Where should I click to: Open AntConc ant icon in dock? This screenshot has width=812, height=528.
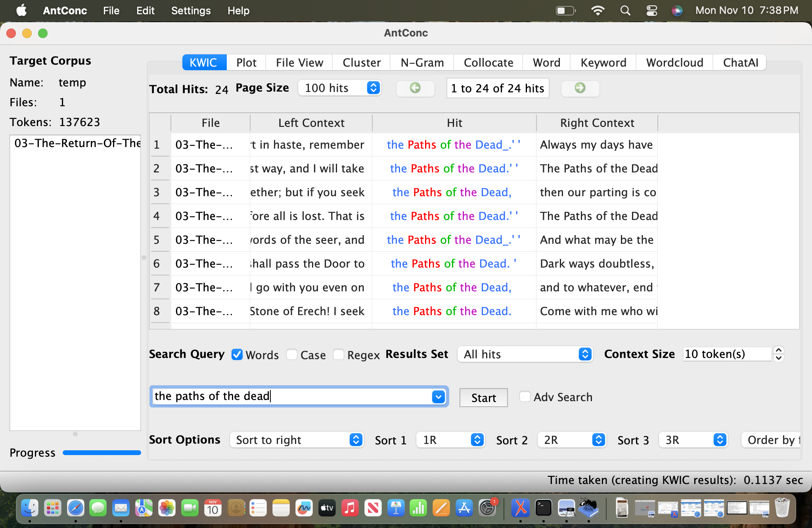pyautogui.click(x=588, y=508)
